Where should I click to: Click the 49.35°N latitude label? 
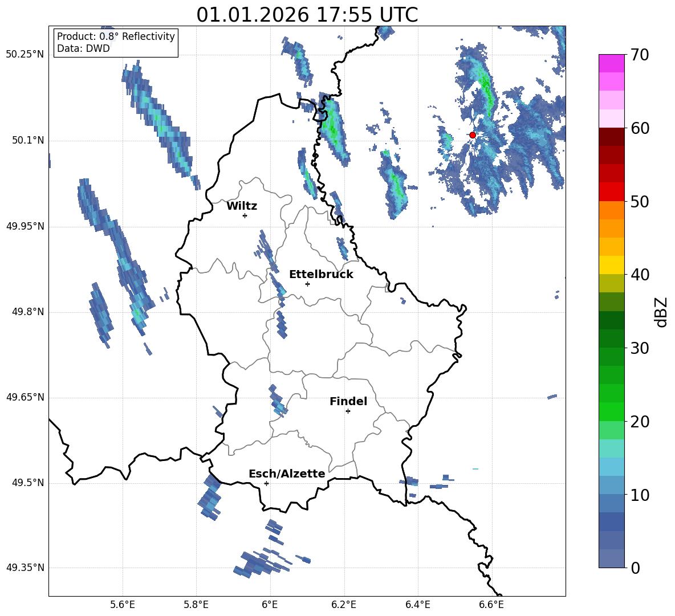pyautogui.click(x=25, y=568)
